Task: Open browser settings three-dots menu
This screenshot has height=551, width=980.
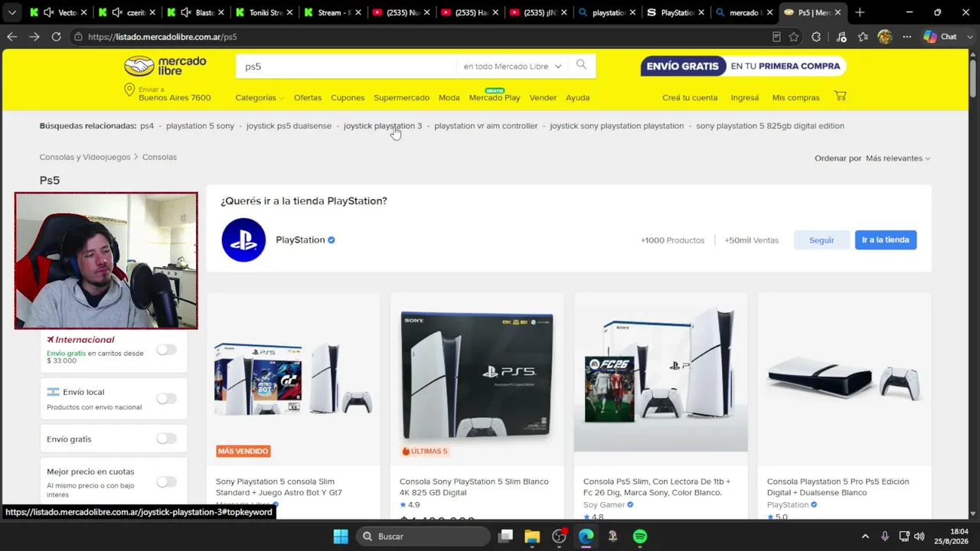Action: [x=907, y=37]
